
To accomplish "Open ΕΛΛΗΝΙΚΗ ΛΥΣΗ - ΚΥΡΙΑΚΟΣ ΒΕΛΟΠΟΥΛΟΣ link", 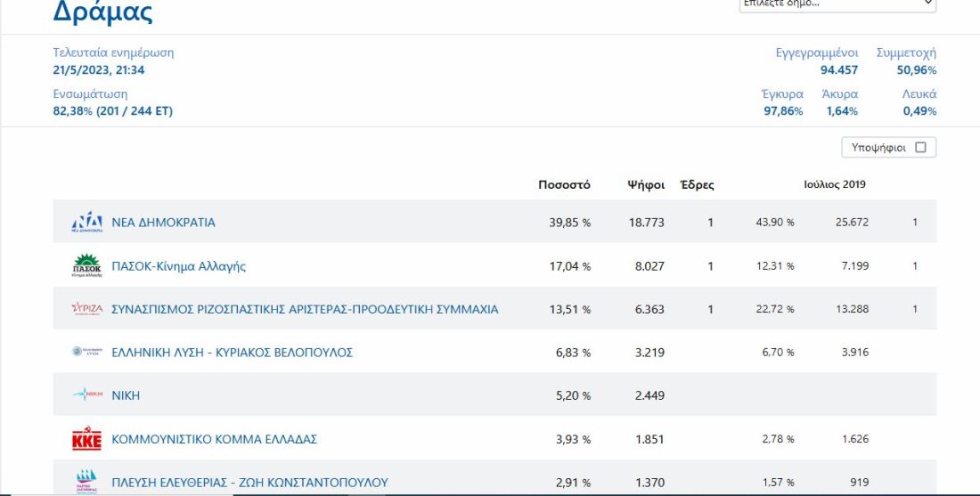I will [232, 353].
